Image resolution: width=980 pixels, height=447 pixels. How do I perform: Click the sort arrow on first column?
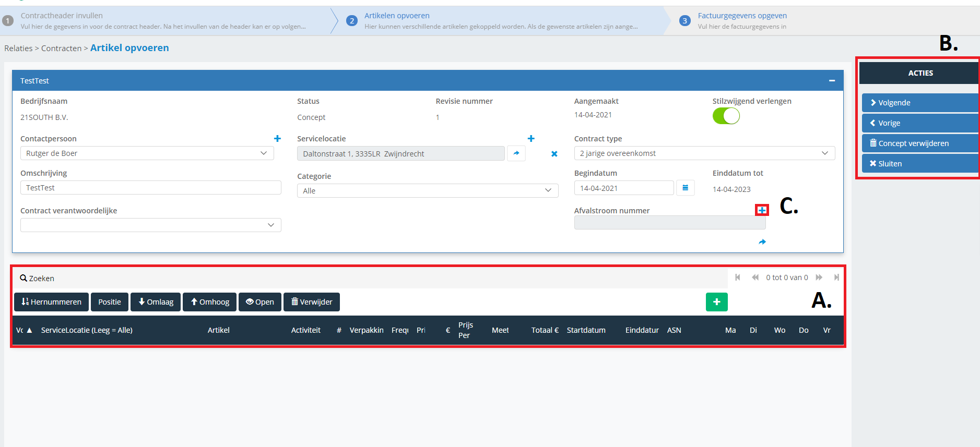[30, 330]
